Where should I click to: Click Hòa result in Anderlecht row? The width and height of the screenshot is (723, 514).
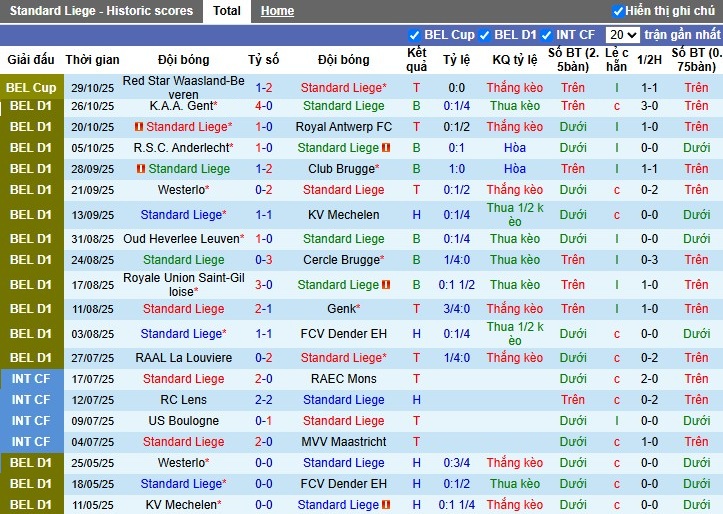(515, 148)
